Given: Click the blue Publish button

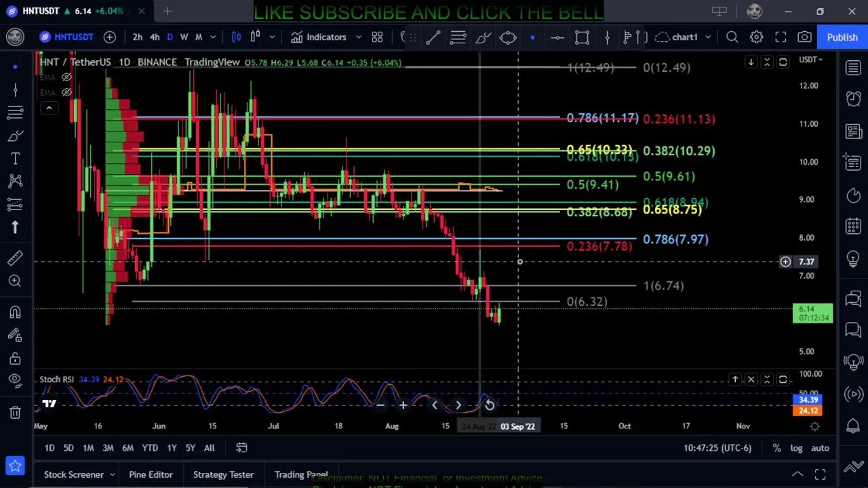Looking at the screenshot, I should tap(842, 37).
